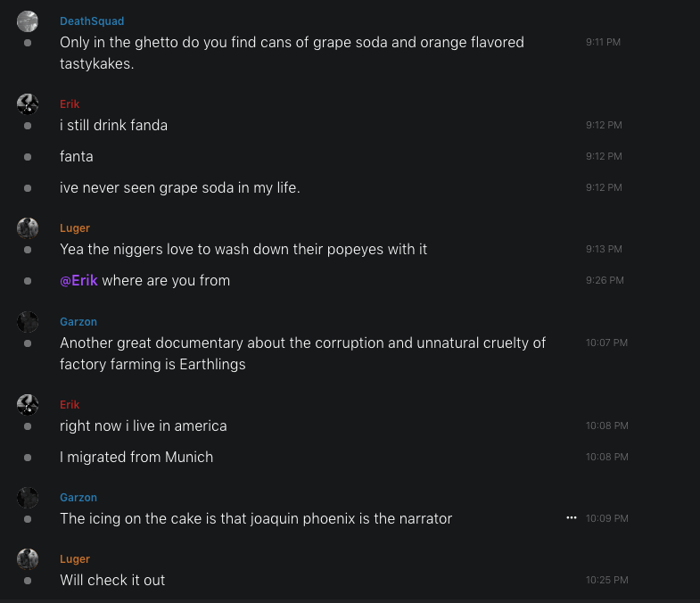Select the 'I migrated from Munich' message
The image size is (700, 603).
point(136,457)
